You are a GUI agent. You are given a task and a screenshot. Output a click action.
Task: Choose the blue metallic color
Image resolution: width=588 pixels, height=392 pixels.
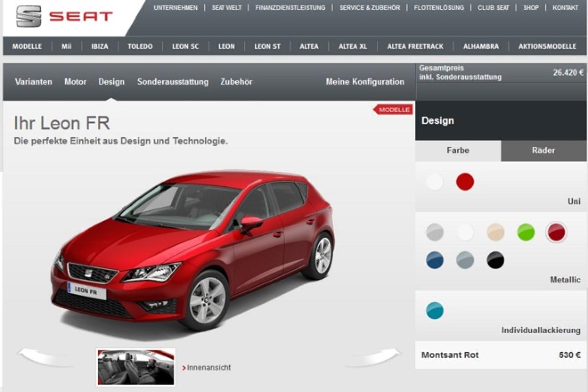[x=435, y=260]
